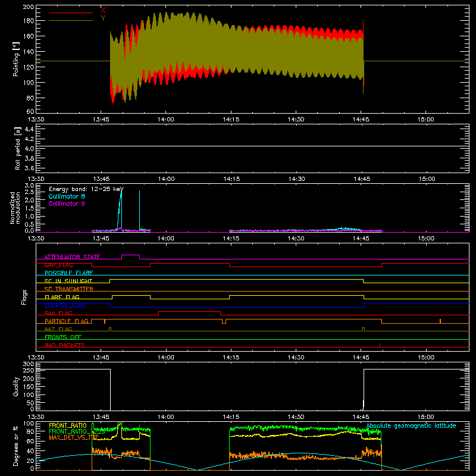Click the Degrees or % axis title

[16, 446]
